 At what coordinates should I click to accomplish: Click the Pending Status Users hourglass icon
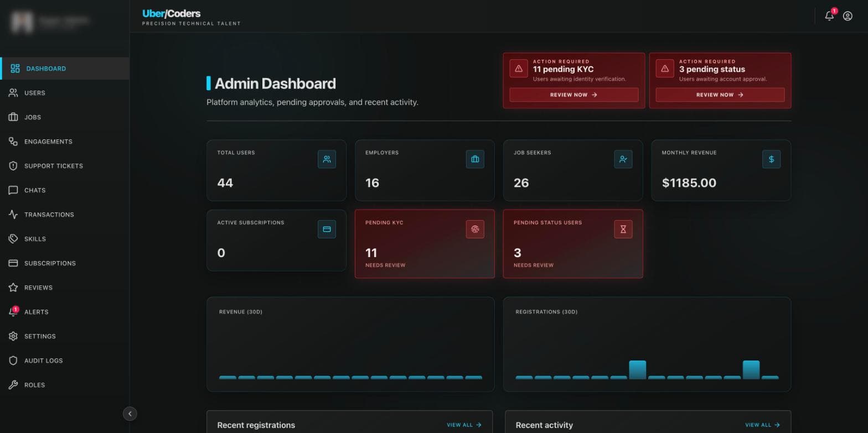pos(623,229)
